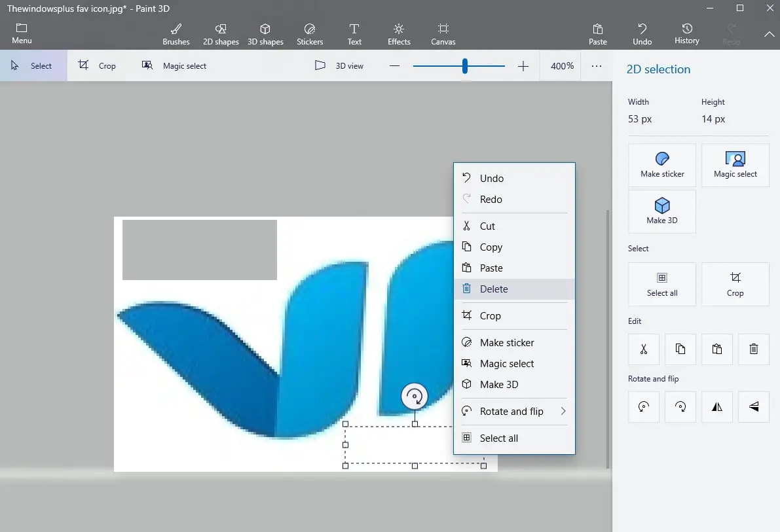Image resolution: width=780 pixels, height=532 pixels.
Task: Choose Copy from the context menu
Action: coord(514,247)
